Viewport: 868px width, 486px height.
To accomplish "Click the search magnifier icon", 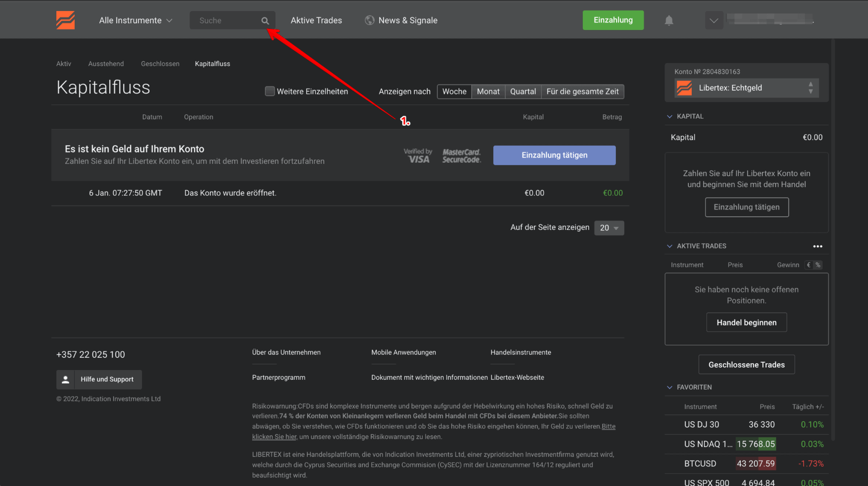I will coord(265,20).
